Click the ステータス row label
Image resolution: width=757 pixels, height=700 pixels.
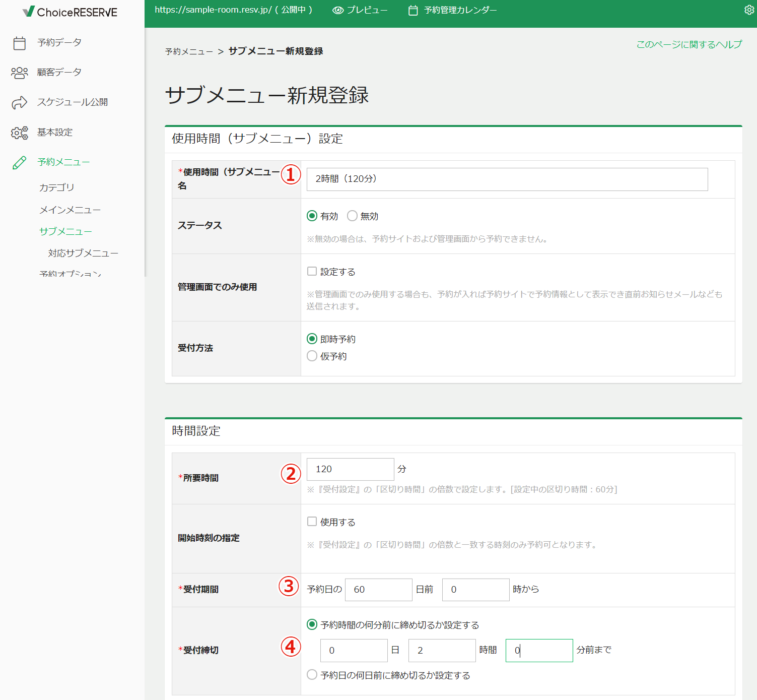[199, 225]
